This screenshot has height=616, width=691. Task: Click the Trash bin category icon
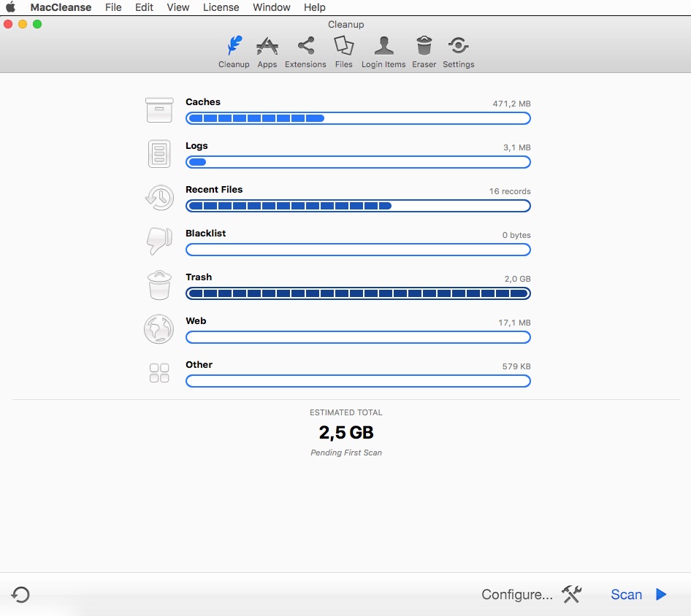point(159,285)
